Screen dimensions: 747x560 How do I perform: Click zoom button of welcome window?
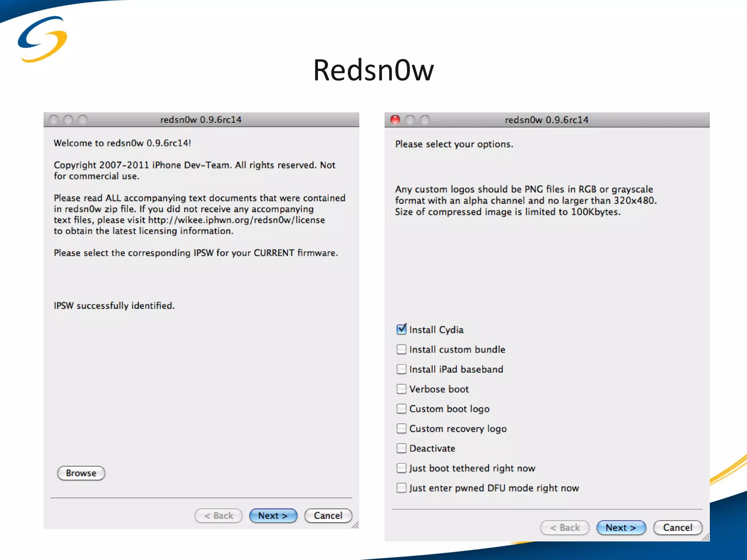[x=83, y=120]
